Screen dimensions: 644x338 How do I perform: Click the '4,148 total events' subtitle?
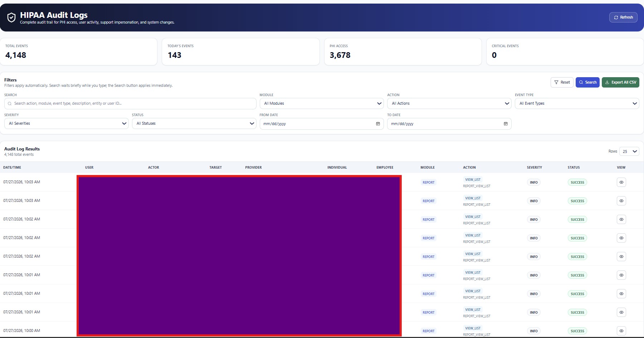(x=19, y=155)
